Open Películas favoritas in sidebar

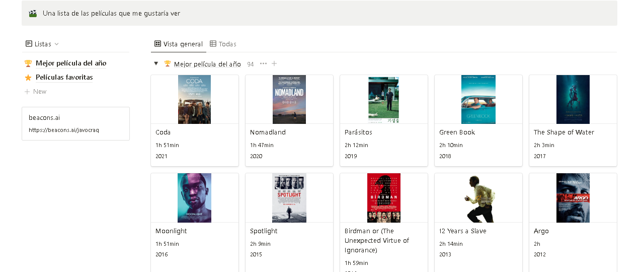click(64, 78)
